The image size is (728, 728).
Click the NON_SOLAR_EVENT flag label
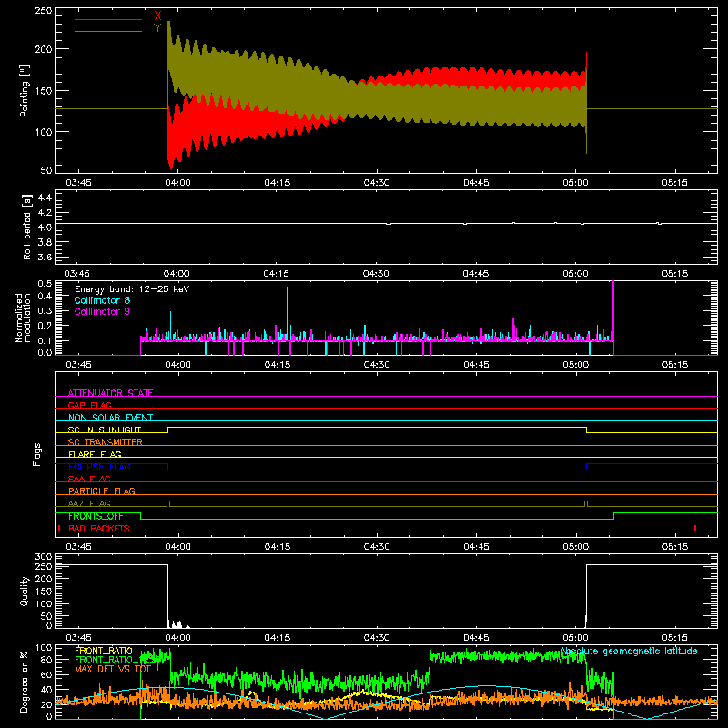pyautogui.click(x=110, y=418)
